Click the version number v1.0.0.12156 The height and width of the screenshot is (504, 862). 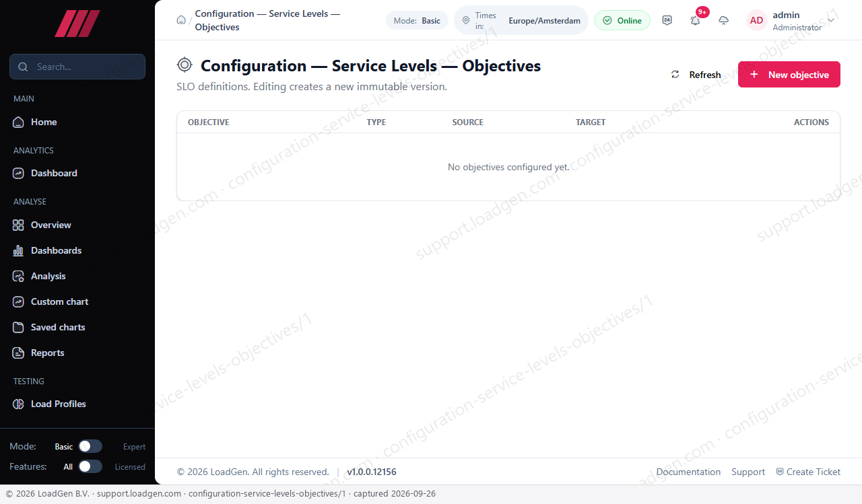(x=372, y=472)
